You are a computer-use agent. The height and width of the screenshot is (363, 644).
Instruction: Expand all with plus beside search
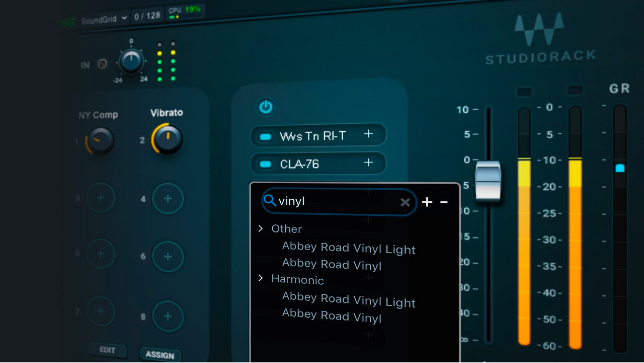[427, 202]
